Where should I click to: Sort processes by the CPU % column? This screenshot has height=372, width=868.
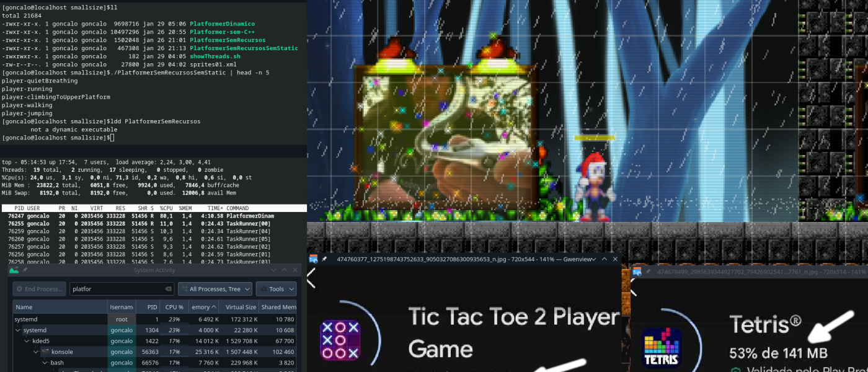(x=174, y=307)
